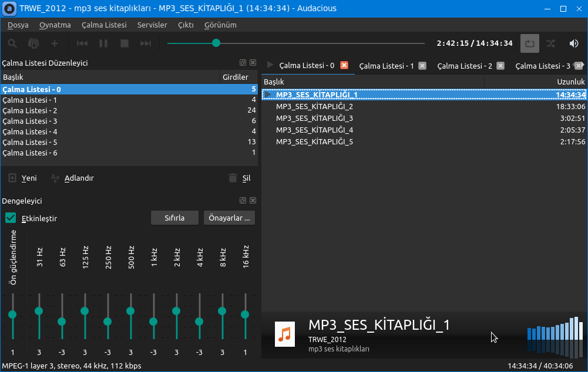The height and width of the screenshot is (372, 588).
Task: Click the playback seek slider handle
Action: 216,43
